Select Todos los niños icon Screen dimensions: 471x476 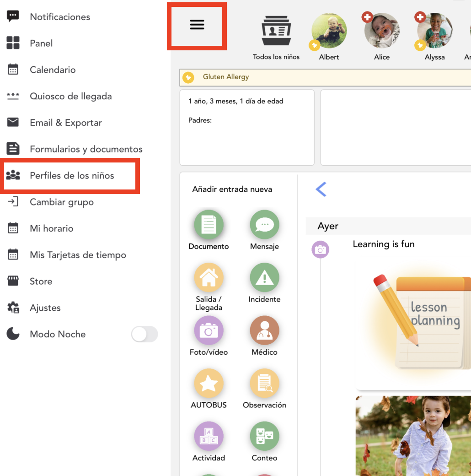pyautogui.click(x=276, y=30)
